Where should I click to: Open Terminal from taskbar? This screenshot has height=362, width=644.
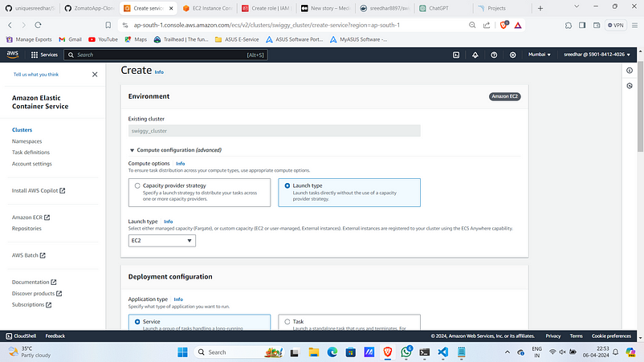point(424,352)
